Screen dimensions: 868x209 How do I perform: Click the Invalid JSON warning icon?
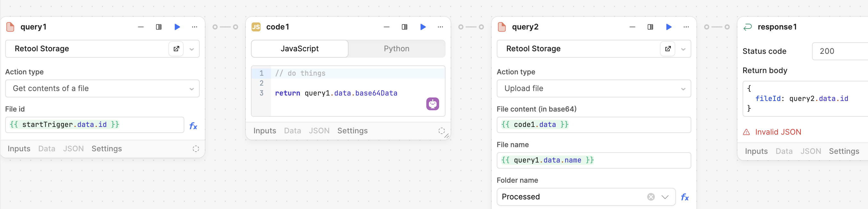747,132
